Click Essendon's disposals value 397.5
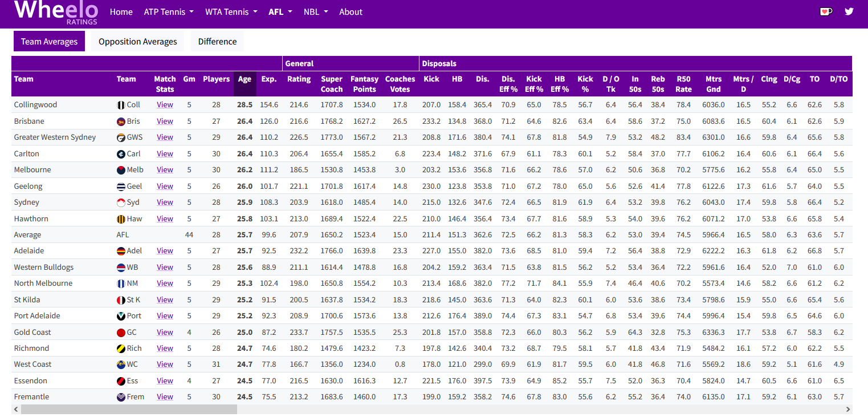 tap(482, 381)
